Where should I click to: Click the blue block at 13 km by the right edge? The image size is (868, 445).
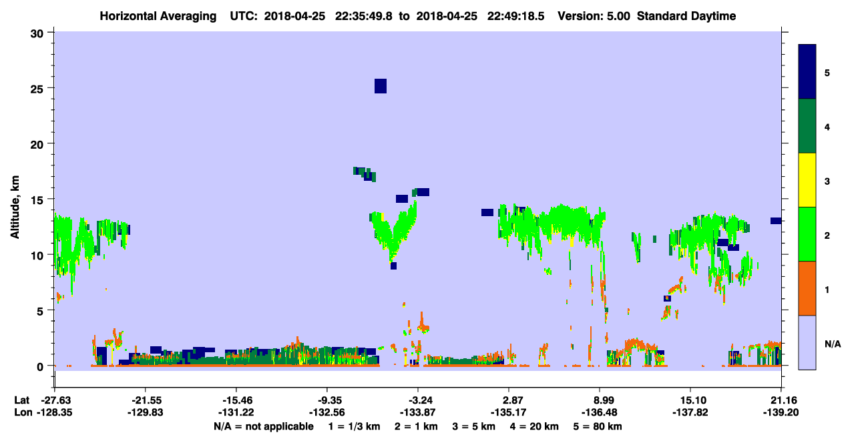pyautogui.click(x=776, y=221)
